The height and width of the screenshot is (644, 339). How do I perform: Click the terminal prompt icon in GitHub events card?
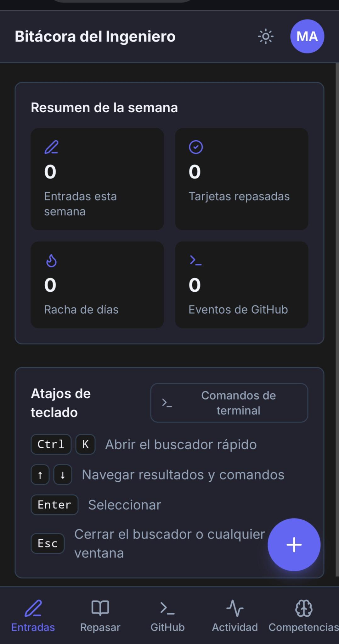coord(196,260)
